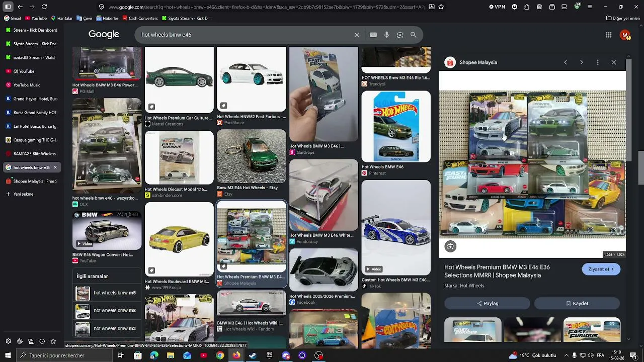Show previous image in the preview panel
Viewport: 644px width, 362px height.
566,62
